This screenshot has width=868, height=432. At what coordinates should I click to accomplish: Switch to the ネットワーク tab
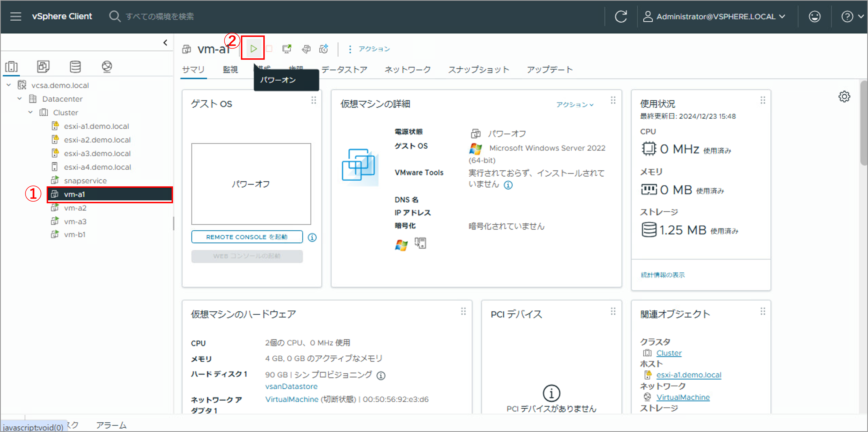[x=408, y=69]
